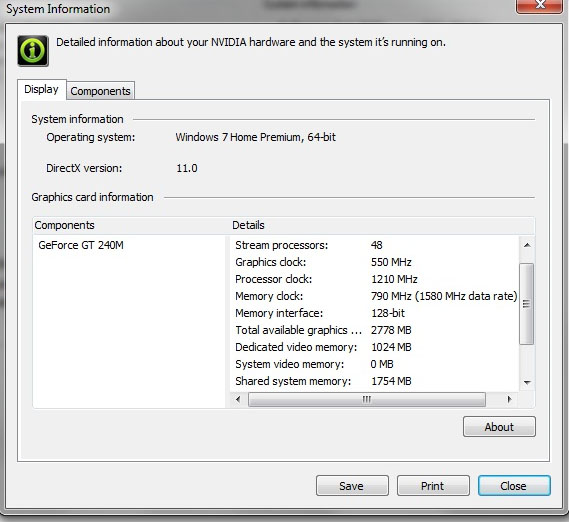
Task: Click the 2778 MB total graphics value
Action: tap(391, 330)
